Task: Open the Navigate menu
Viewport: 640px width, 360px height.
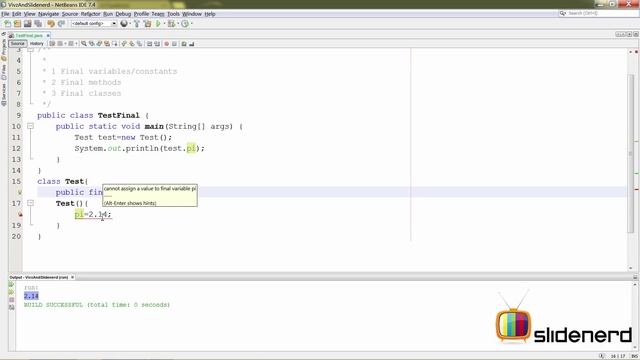Action: tap(49, 14)
